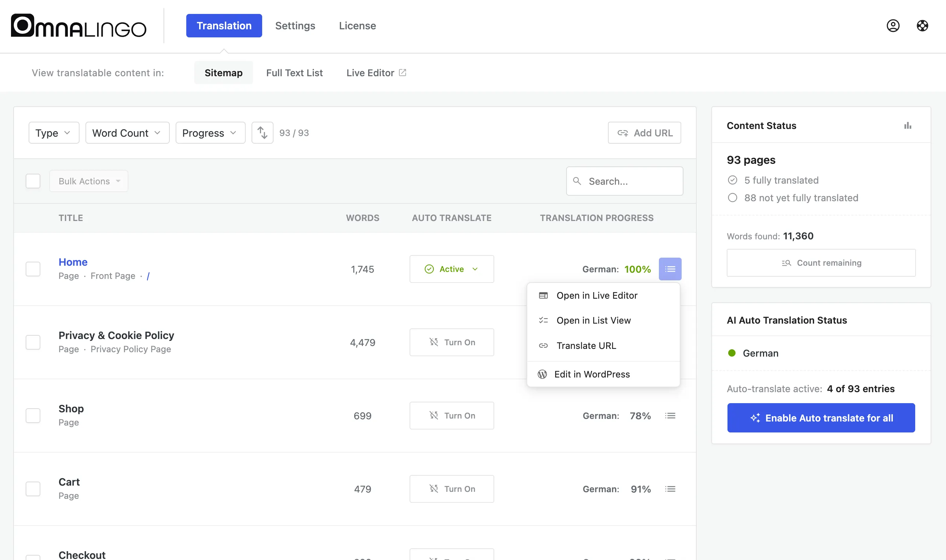Click the green German status dot
The height and width of the screenshot is (560, 946).
731,353
